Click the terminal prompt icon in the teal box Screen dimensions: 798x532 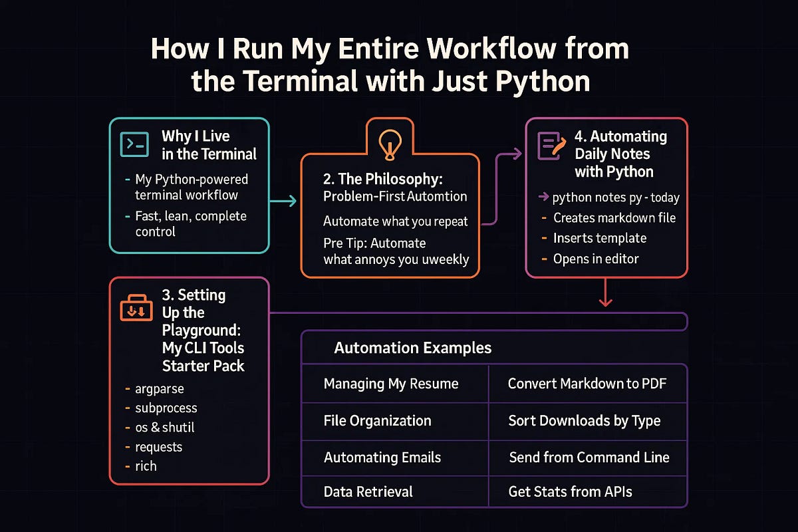pos(135,145)
